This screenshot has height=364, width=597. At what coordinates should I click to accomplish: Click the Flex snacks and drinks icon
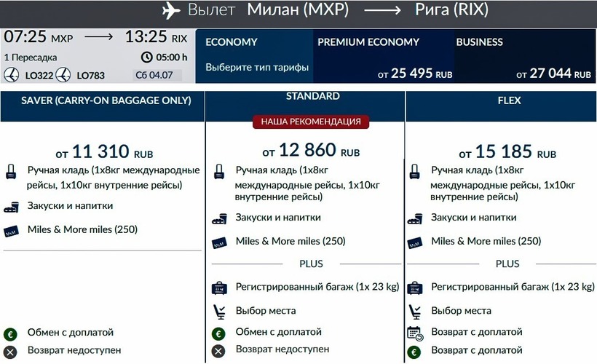pyautogui.click(x=415, y=218)
